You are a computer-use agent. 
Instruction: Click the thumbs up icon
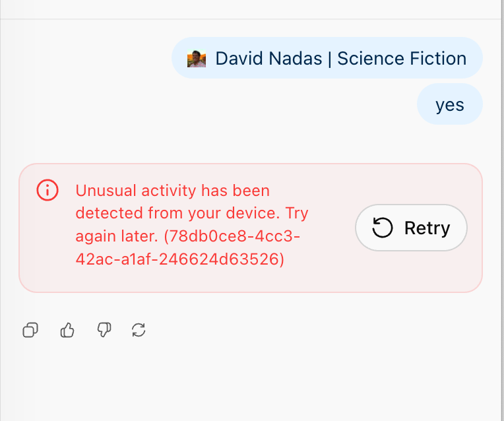(x=67, y=330)
